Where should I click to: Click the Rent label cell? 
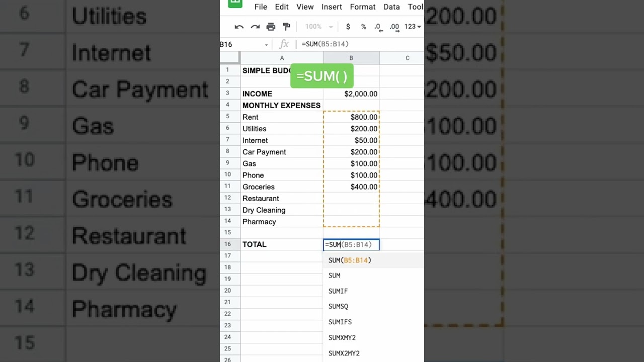[282, 117]
